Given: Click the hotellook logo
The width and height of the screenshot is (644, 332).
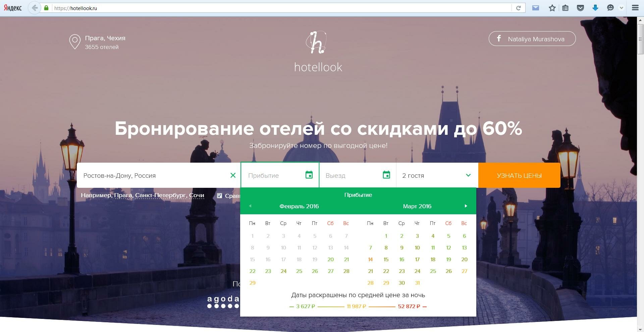Looking at the screenshot, I should [318, 52].
